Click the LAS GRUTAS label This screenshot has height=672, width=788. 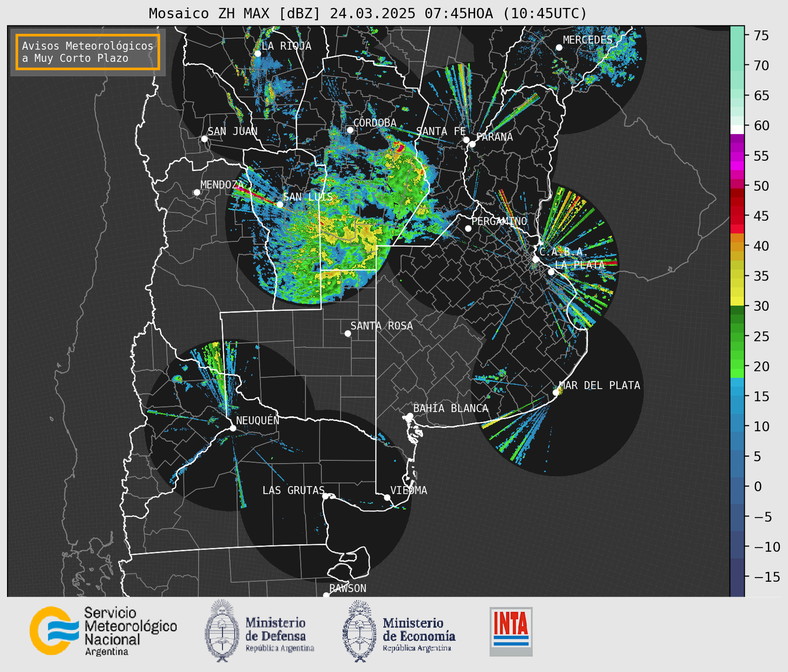click(x=293, y=490)
